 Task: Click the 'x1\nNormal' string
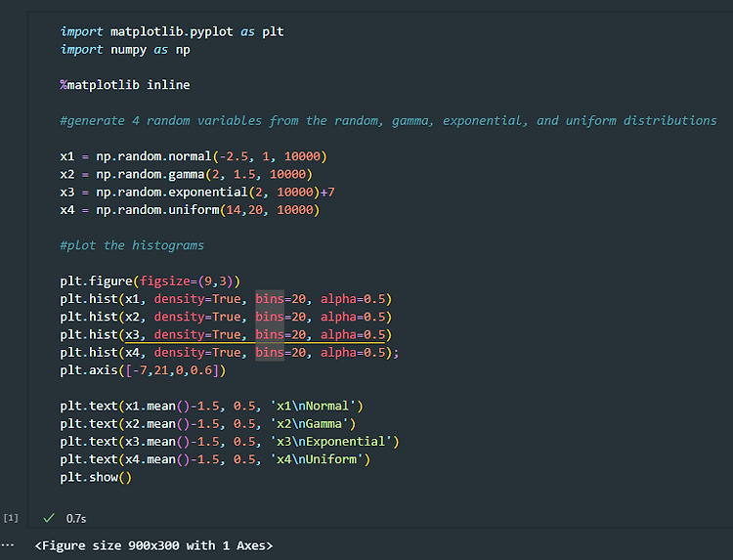click(x=313, y=406)
